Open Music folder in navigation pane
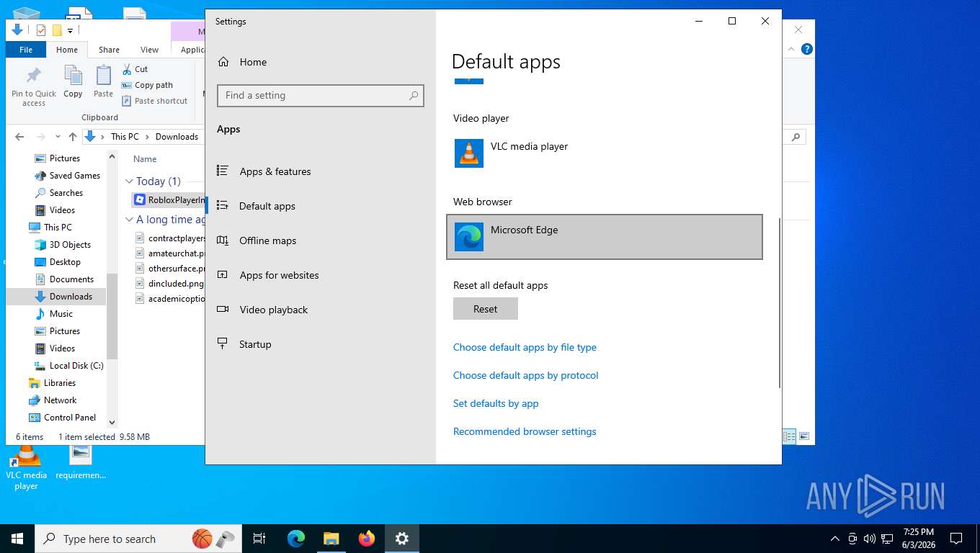The height and width of the screenshot is (553, 980). point(54,314)
